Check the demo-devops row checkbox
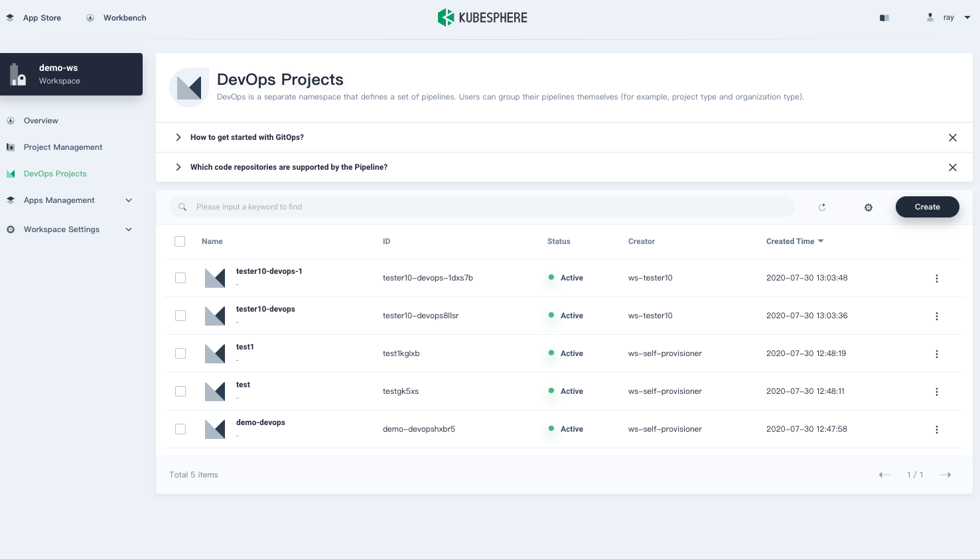This screenshot has width=980, height=559. pos(180,429)
